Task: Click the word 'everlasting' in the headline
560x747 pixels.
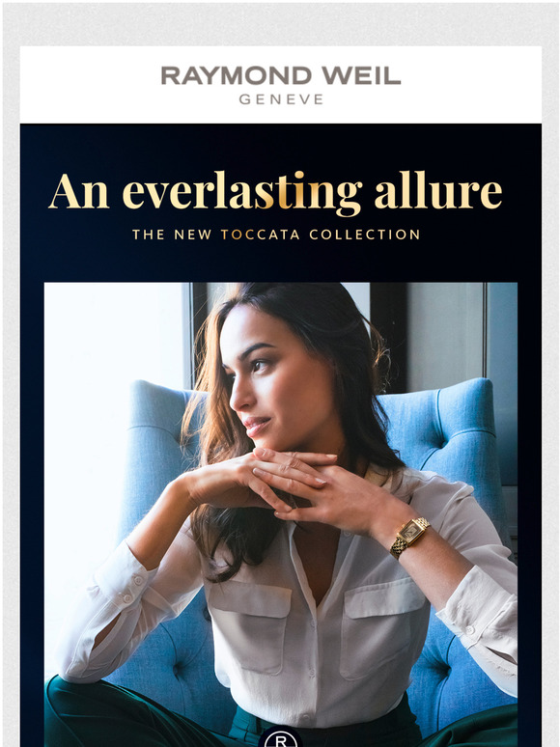Action: pyautogui.click(x=242, y=192)
